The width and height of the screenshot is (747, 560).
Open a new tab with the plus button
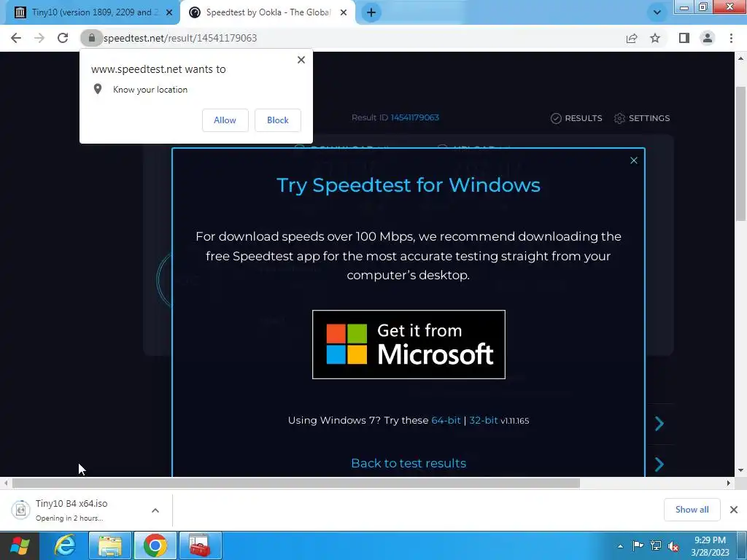click(371, 12)
